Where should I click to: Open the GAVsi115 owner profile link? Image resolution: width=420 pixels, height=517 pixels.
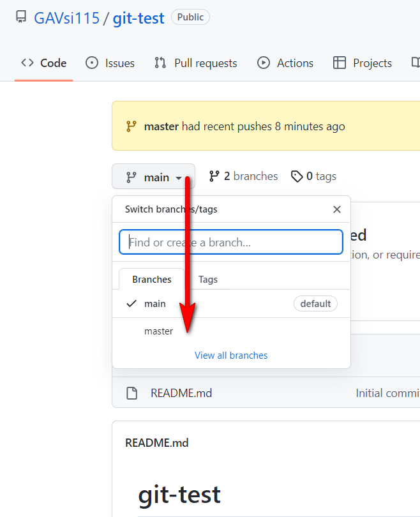(x=66, y=18)
